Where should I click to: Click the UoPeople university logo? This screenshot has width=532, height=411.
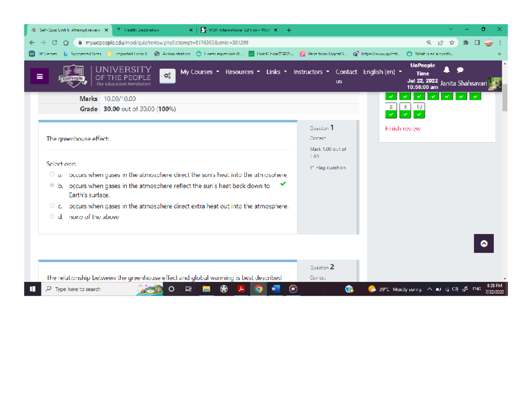click(72, 75)
